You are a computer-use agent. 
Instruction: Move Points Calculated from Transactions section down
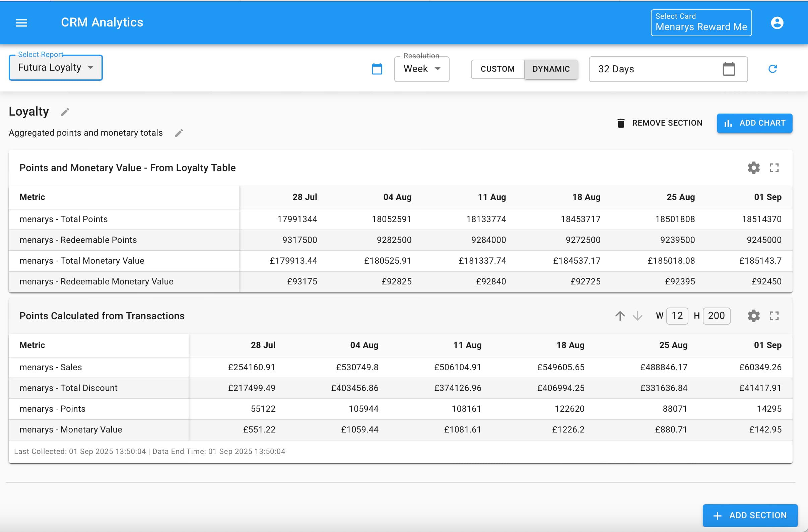coord(637,316)
